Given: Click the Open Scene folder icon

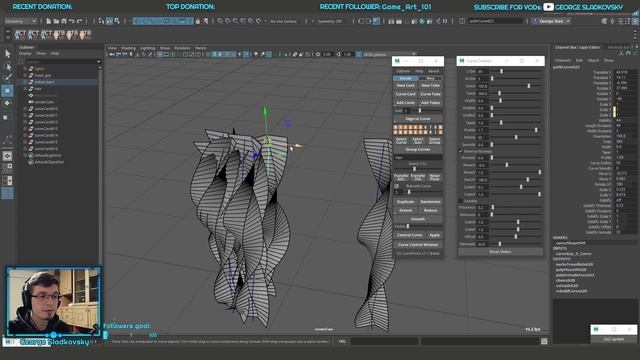Looking at the screenshot, I should tap(56, 21).
